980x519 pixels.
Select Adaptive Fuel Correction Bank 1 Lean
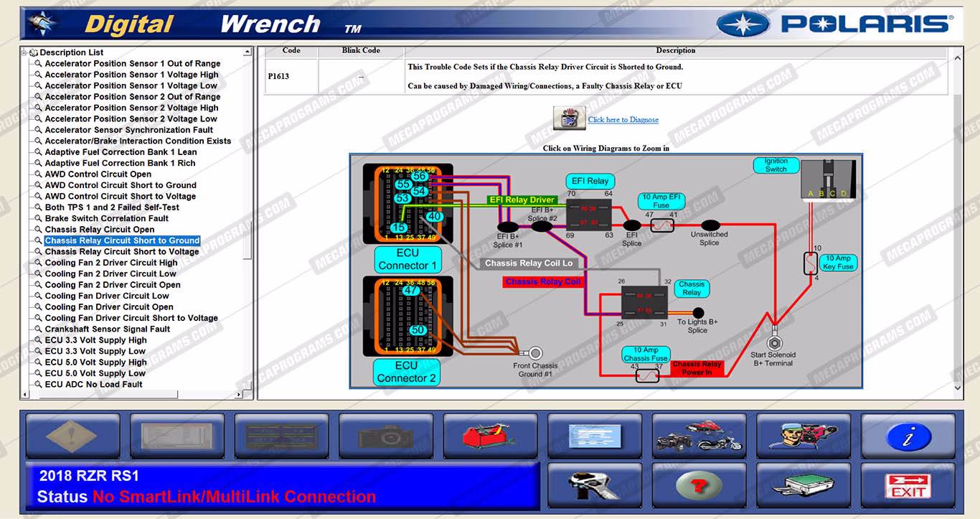point(121,152)
